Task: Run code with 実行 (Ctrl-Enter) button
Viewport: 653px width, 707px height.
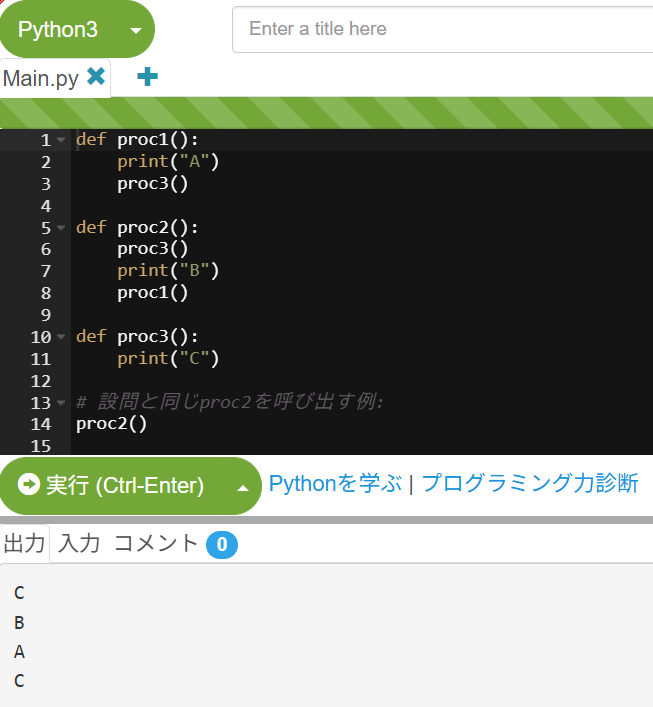Action: click(111, 486)
